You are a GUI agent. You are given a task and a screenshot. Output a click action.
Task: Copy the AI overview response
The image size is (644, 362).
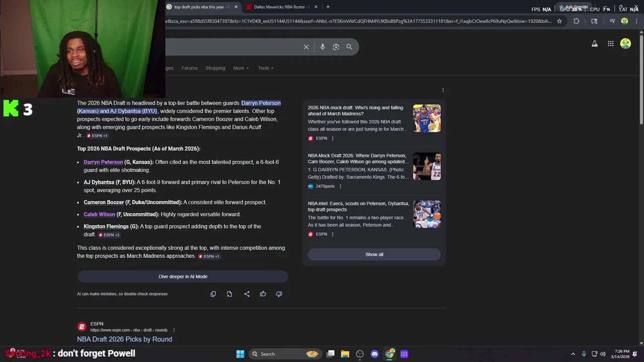(213, 294)
